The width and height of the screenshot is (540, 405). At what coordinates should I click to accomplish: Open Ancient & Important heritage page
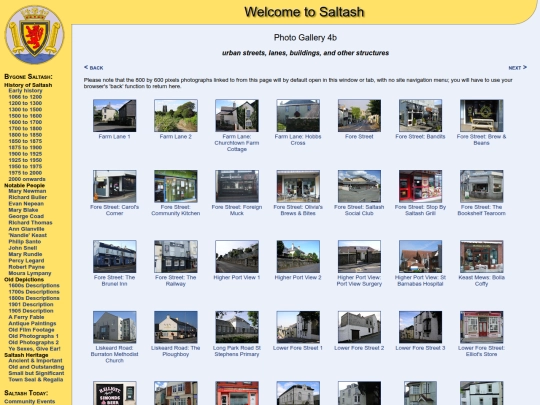pyautogui.click(x=35, y=361)
